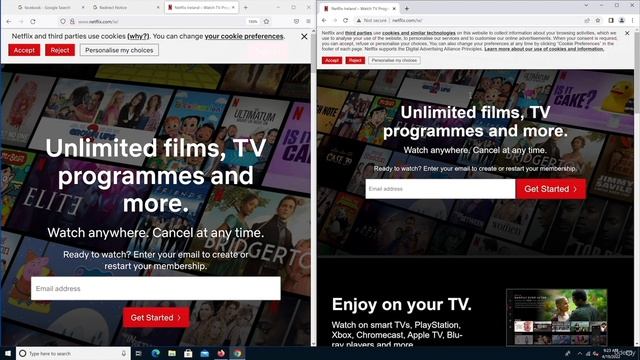The image size is (640, 360).
Task: Open File Explorer from the taskbar
Action: (172, 353)
